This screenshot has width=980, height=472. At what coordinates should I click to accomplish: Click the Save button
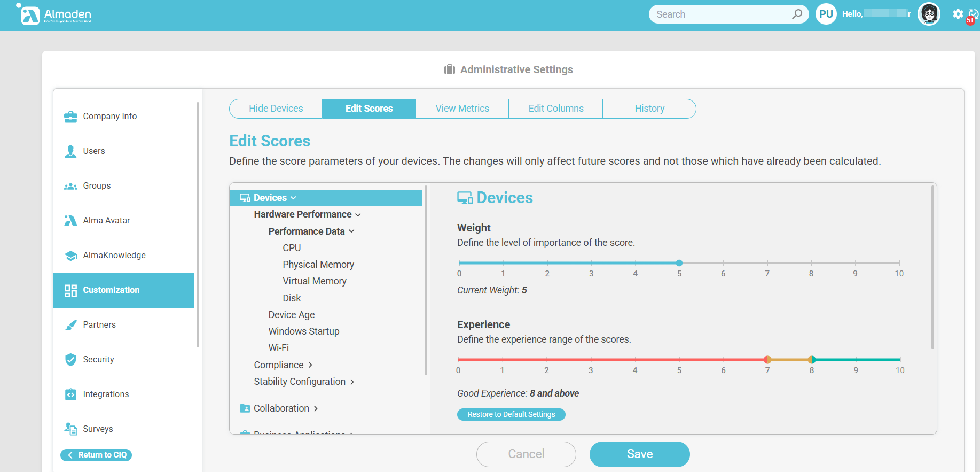tap(640, 454)
